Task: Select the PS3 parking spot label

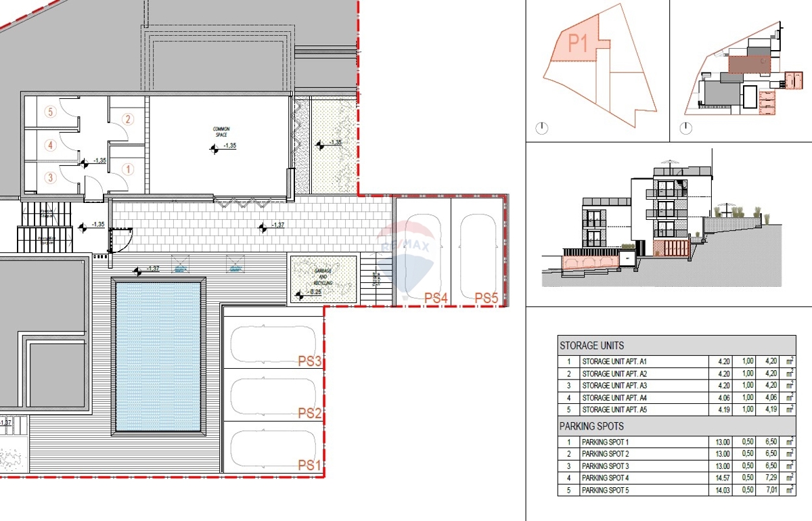Action: [x=309, y=361]
